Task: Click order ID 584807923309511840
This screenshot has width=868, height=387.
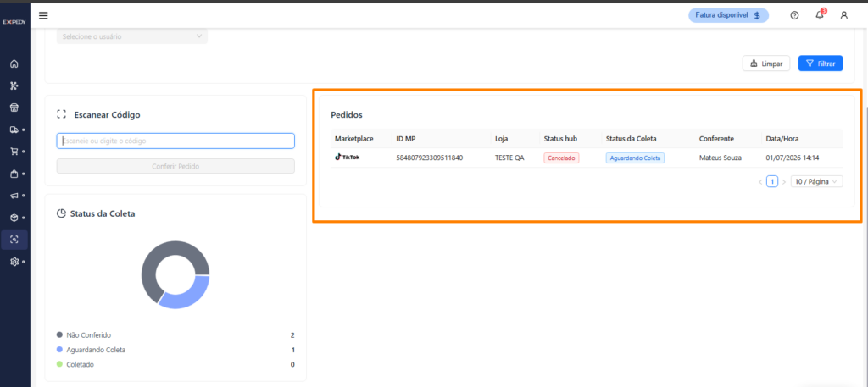Action: pos(430,158)
